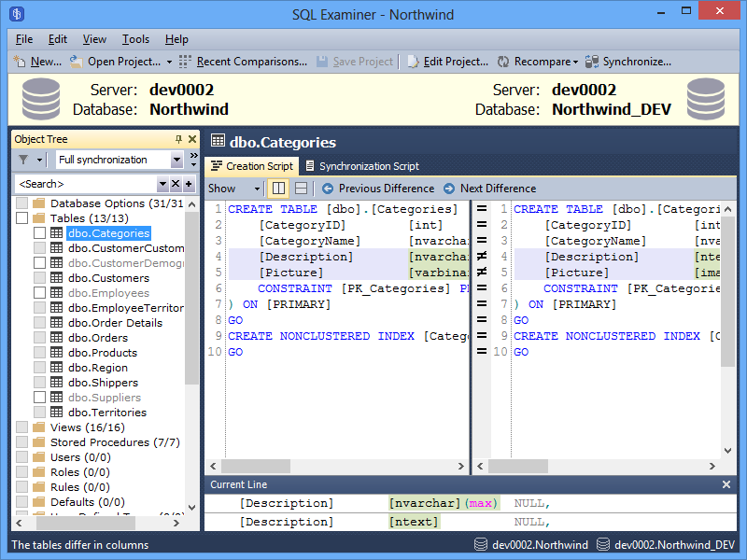Click the left script pane horizontal scrollbar thumb
The width and height of the screenshot is (747, 560).
pyautogui.click(x=256, y=466)
